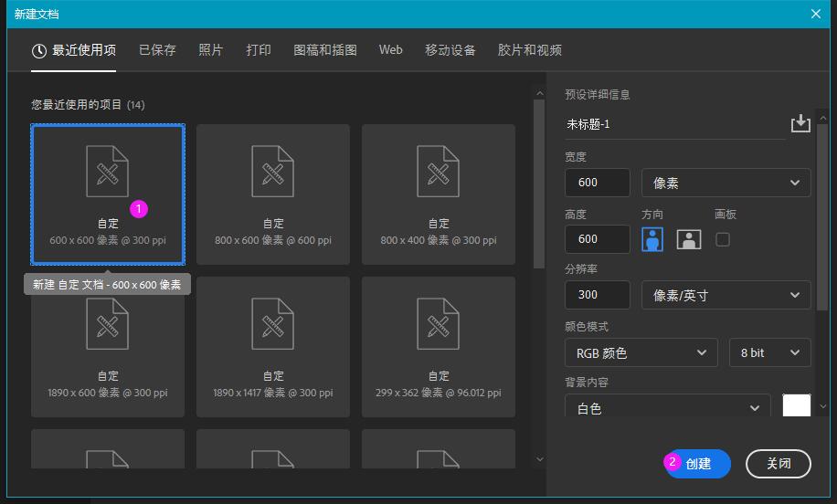The width and height of the screenshot is (837, 504).
Task: Open the 8 bit depth dropdown
Action: point(769,352)
